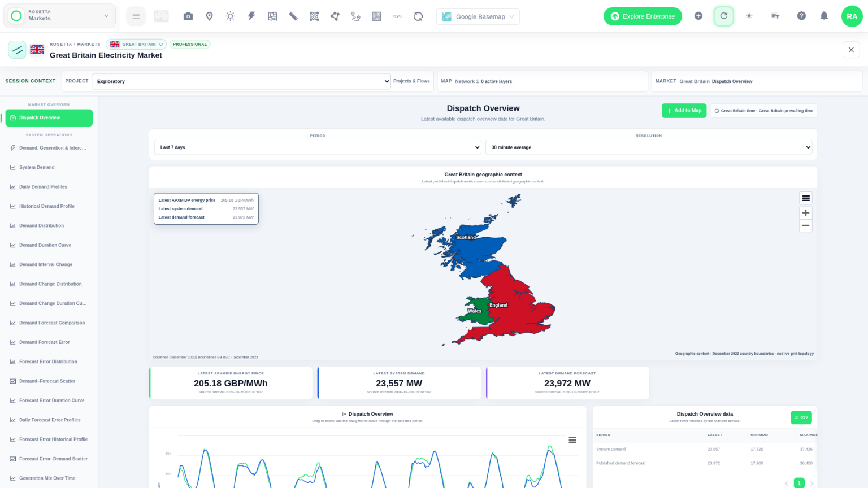Viewport: 868px width, 488px height.
Task: Select the hatched area selection tool
Action: [x=314, y=16]
